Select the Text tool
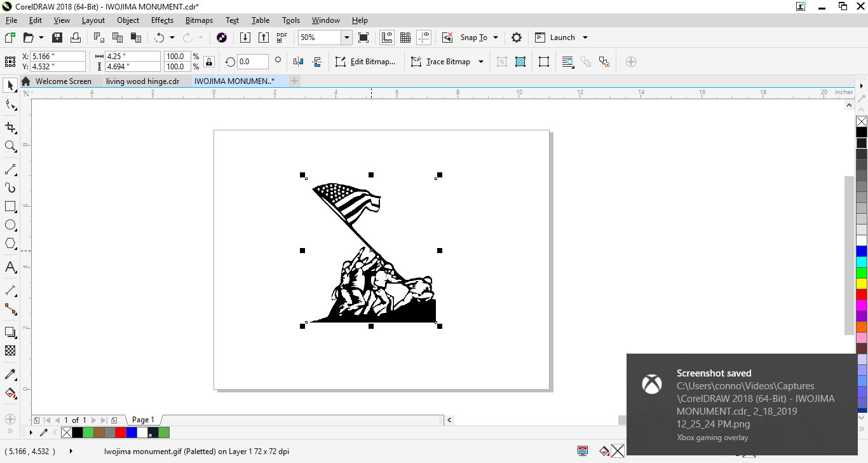 point(10,267)
